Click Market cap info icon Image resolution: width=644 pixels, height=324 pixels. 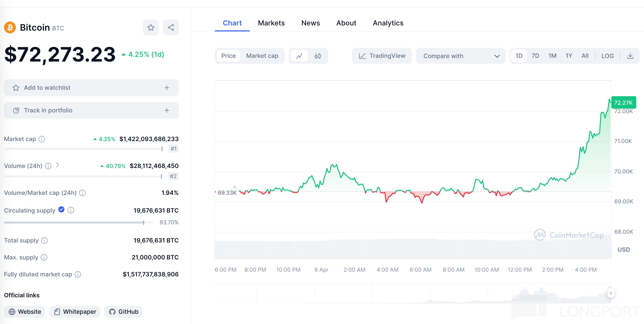(x=42, y=139)
